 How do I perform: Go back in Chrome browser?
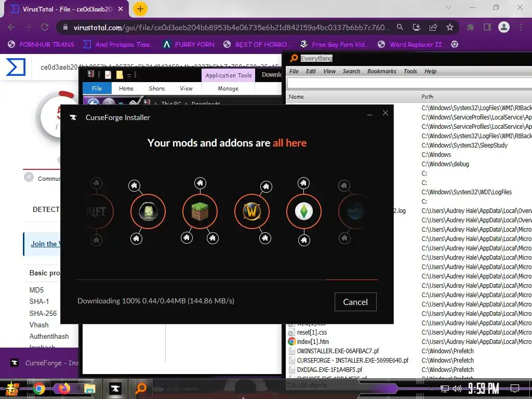tap(11, 27)
